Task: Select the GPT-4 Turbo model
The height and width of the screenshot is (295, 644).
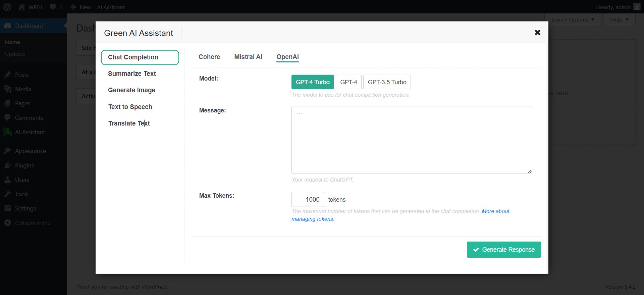Action: click(x=313, y=82)
